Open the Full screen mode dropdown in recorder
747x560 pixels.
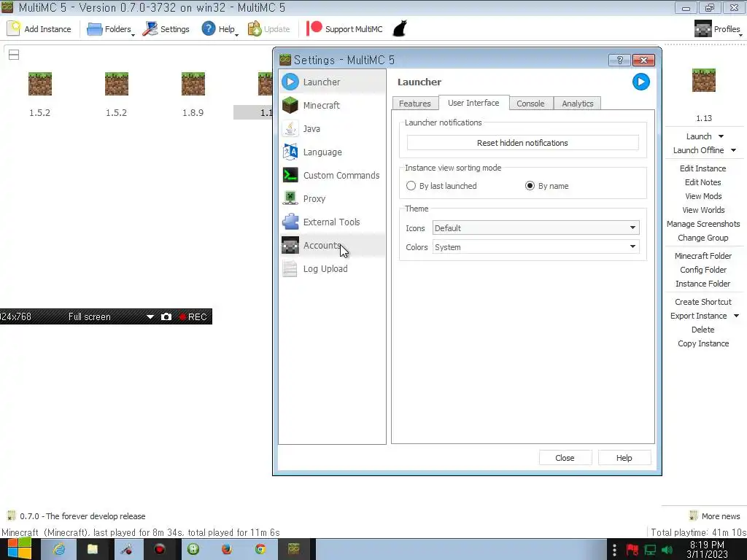pyautogui.click(x=150, y=316)
